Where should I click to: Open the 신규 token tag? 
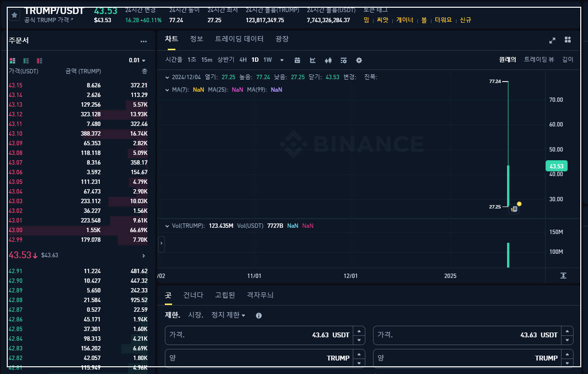click(466, 20)
